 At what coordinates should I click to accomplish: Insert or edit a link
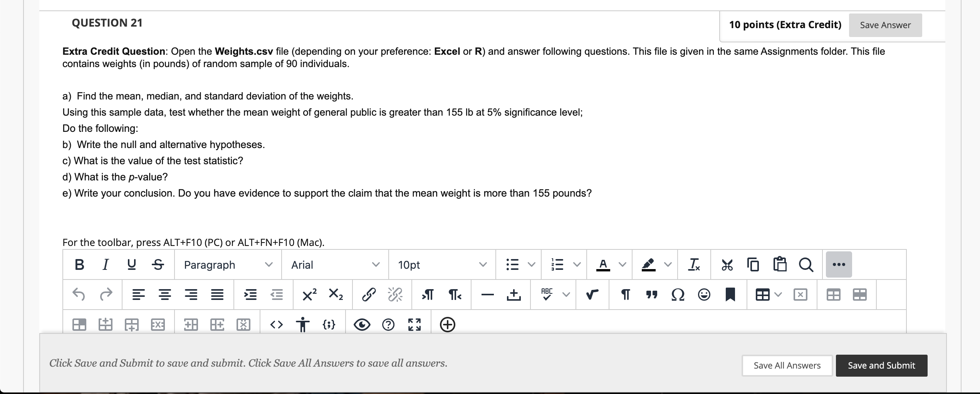pos(369,295)
